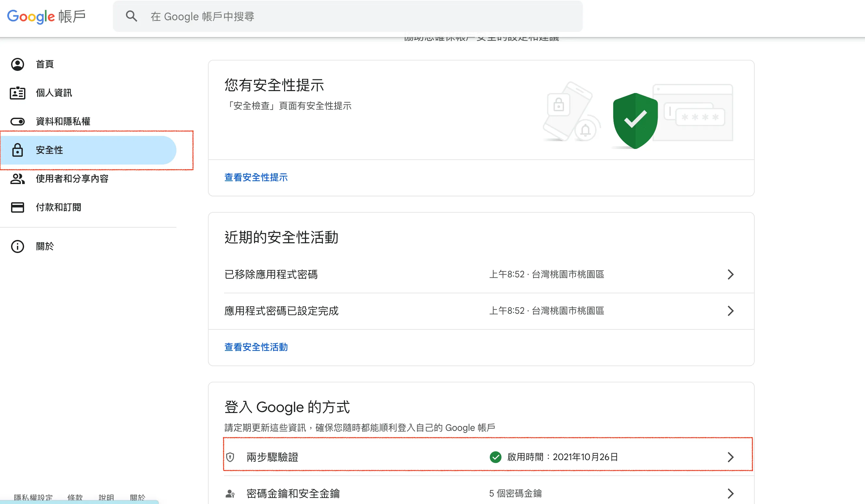Click the search magnifier icon

coord(131,16)
